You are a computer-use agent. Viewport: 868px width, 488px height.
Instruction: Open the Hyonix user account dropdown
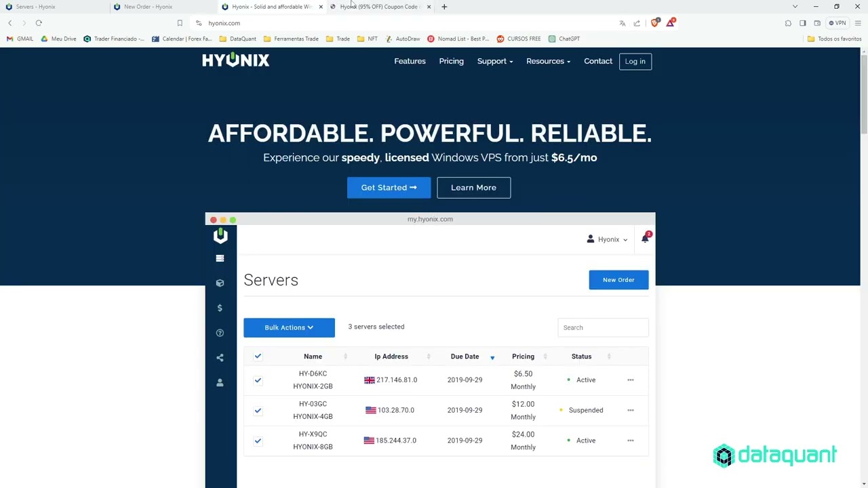[608, 239]
